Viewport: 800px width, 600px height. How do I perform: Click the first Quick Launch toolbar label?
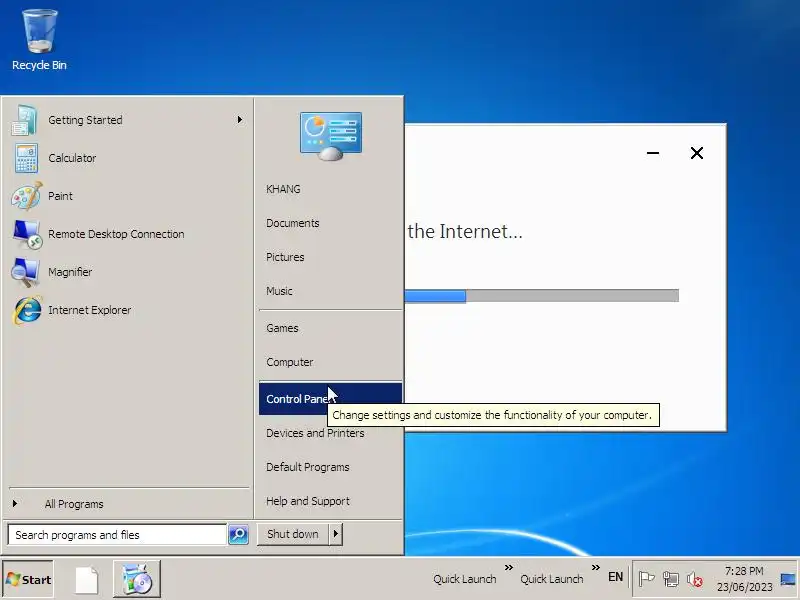pos(465,579)
